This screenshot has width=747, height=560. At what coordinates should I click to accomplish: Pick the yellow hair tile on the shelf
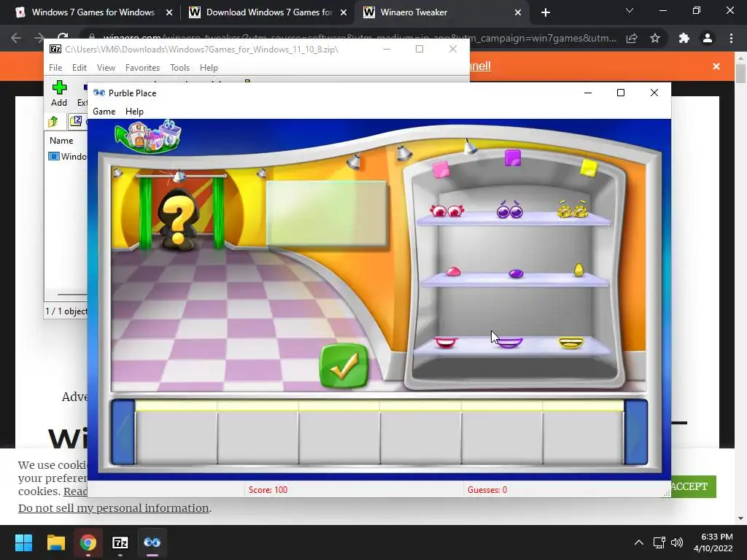coord(589,168)
